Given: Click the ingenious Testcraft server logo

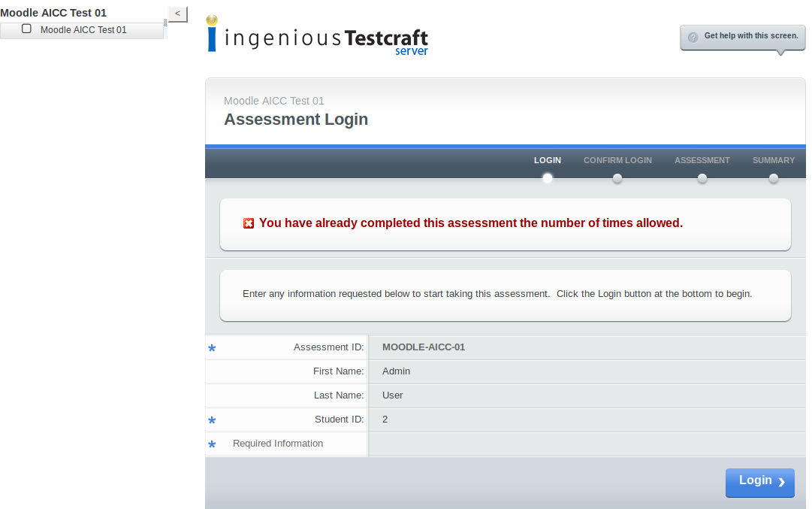Looking at the screenshot, I should click(317, 35).
